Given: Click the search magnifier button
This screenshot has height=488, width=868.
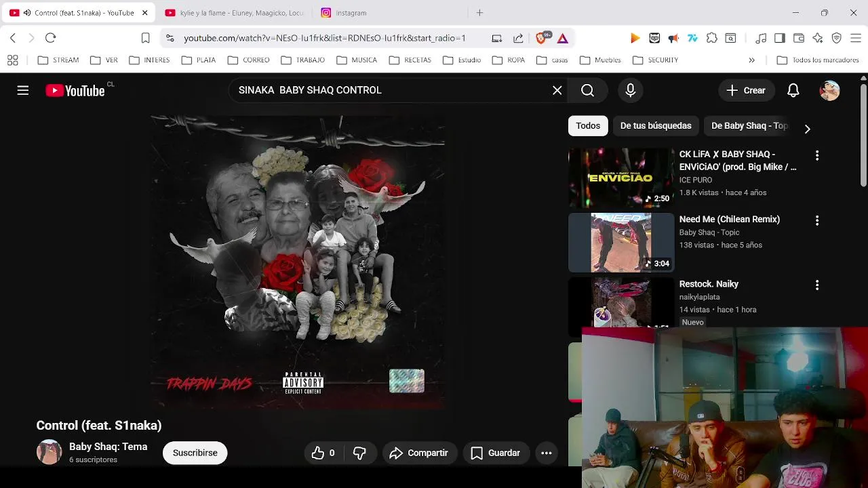Looking at the screenshot, I should [x=587, y=90].
